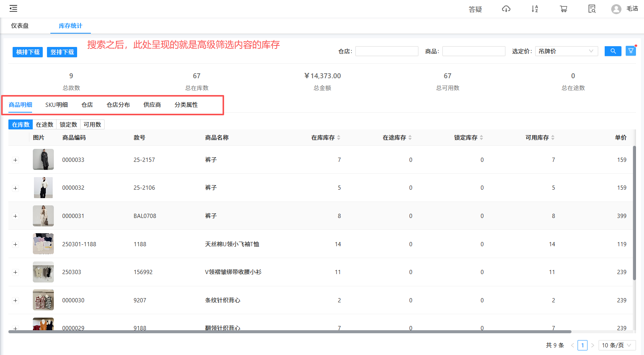The height and width of the screenshot is (355, 644).
Task: Expand the row for product 0000033
Action: point(15,160)
